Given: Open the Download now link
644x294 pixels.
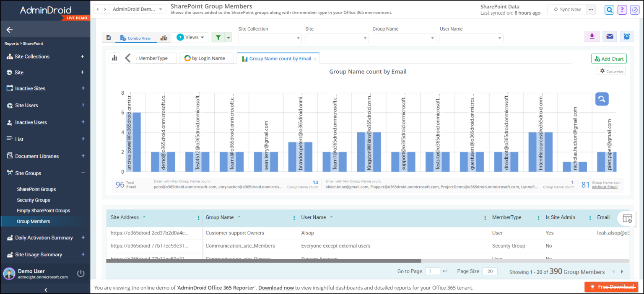Looking at the screenshot, I should click(x=276, y=288).
